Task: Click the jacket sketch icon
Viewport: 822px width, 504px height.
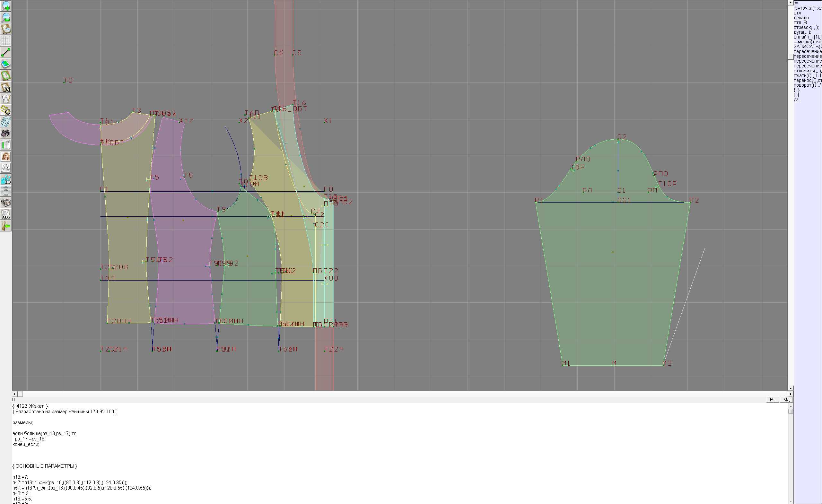Action: click(x=6, y=168)
